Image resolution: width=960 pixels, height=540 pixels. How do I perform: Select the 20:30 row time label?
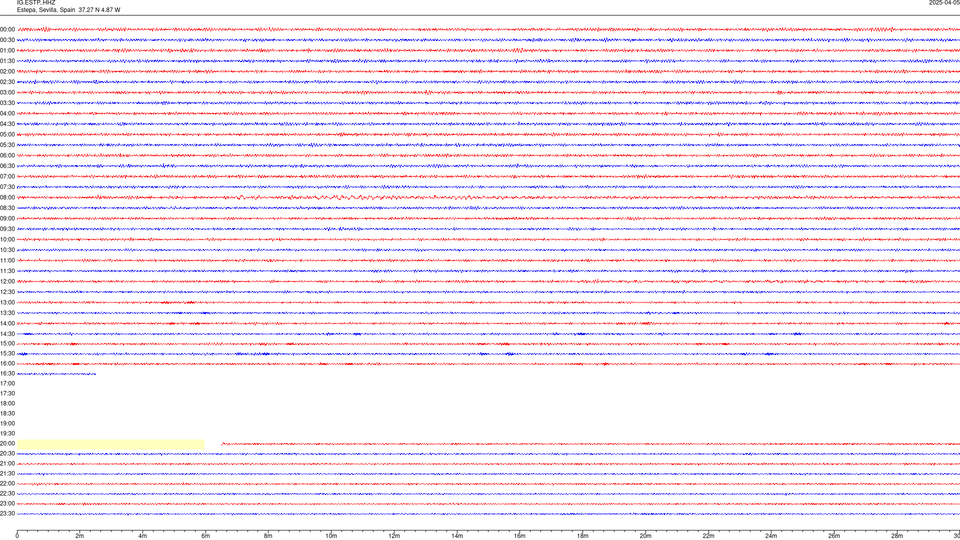7,454
